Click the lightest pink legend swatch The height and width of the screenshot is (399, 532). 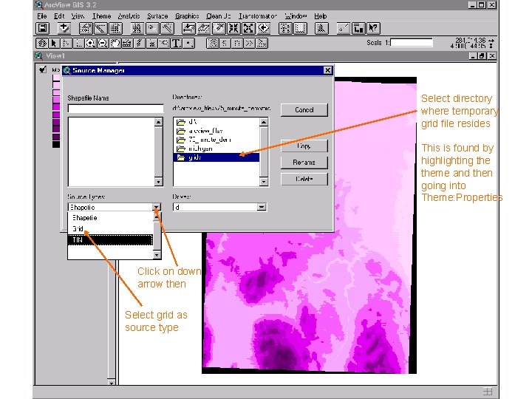point(56,78)
